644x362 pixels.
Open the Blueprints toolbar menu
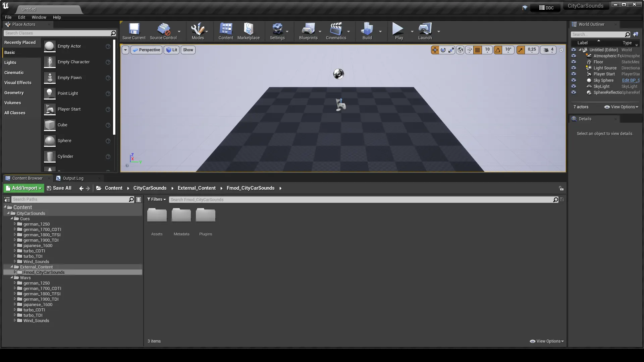pyautogui.click(x=308, y=31)
